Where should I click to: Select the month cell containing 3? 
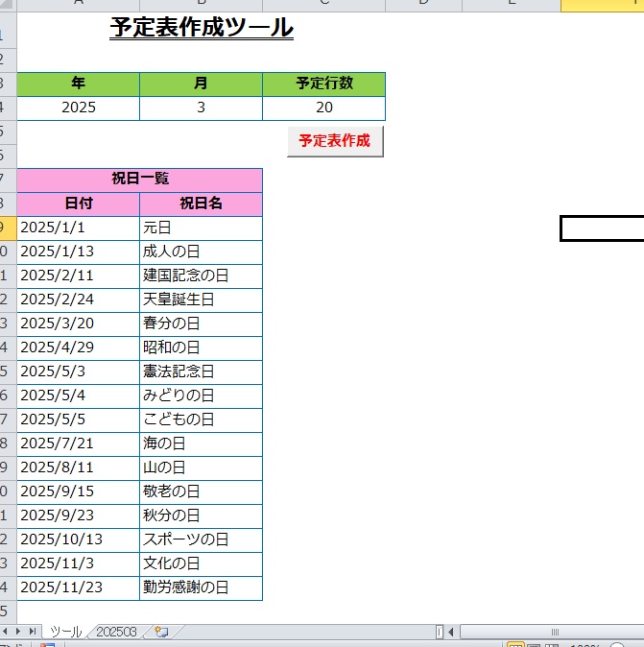coord(201,108)
